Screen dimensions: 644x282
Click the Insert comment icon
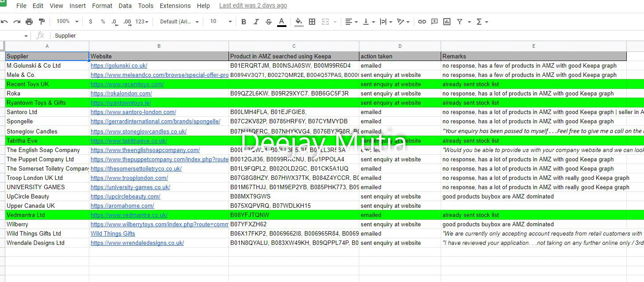point(434,22)
